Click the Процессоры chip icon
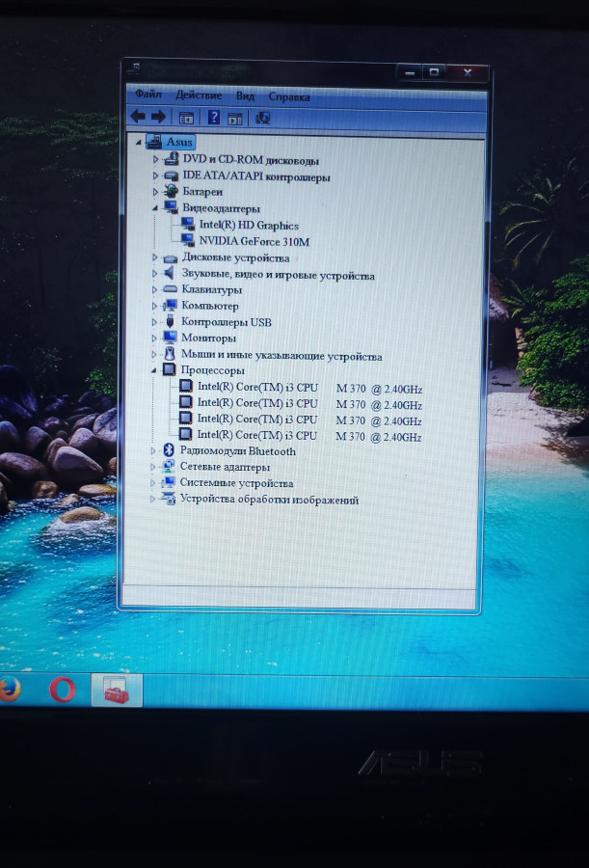 (169, 369)
